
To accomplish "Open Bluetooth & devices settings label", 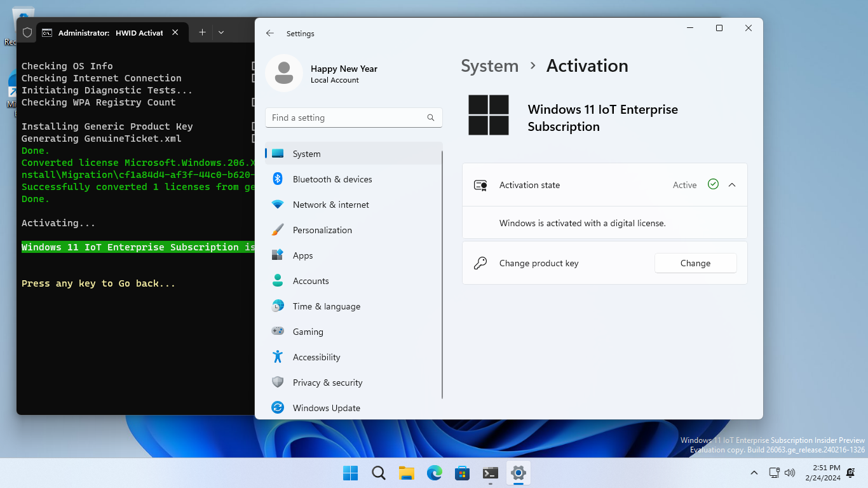I will (332, 179).
